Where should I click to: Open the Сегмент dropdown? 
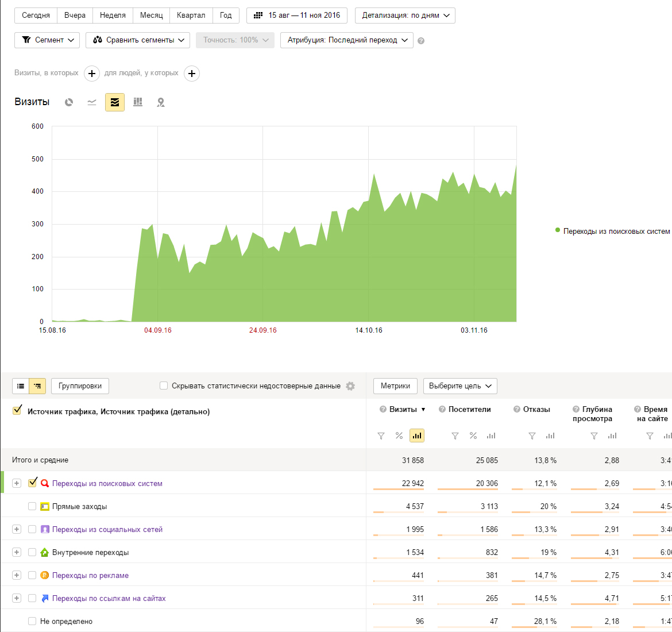47,40
